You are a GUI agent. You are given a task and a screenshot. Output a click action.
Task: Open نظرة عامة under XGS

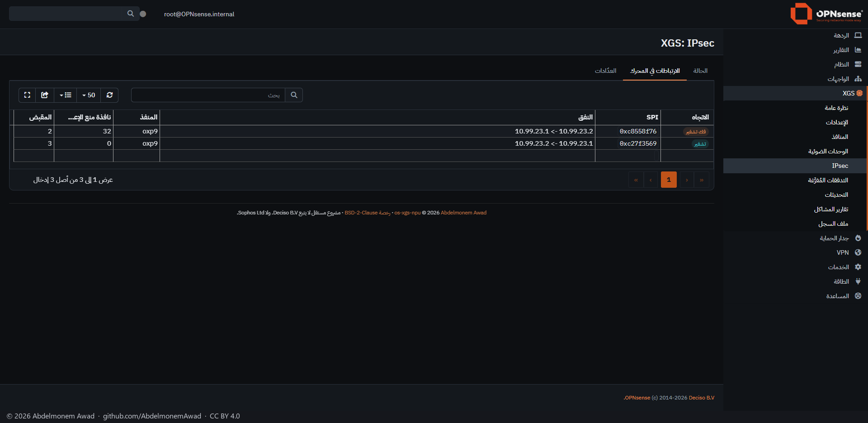click(796, 108)
